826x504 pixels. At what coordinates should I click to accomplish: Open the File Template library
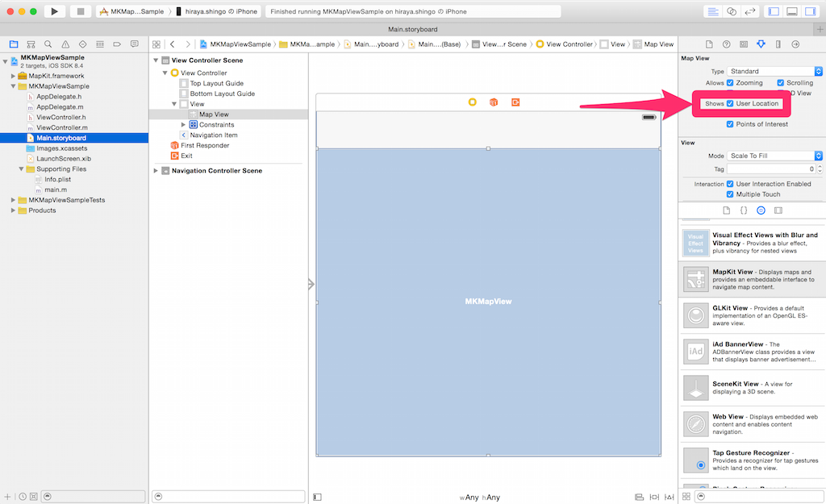coord(727,210)
